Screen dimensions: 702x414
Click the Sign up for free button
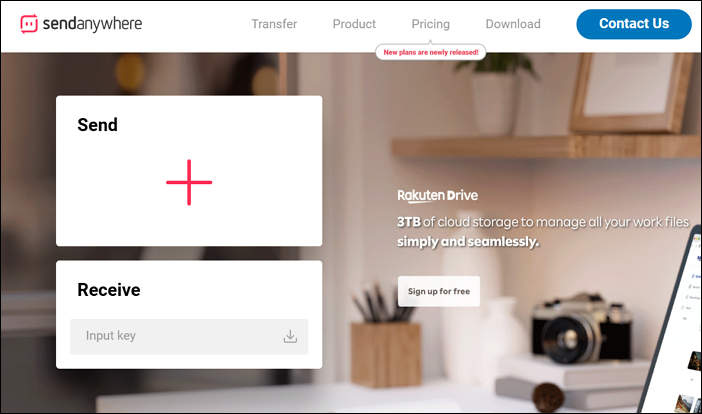click(x=439, y=291)
